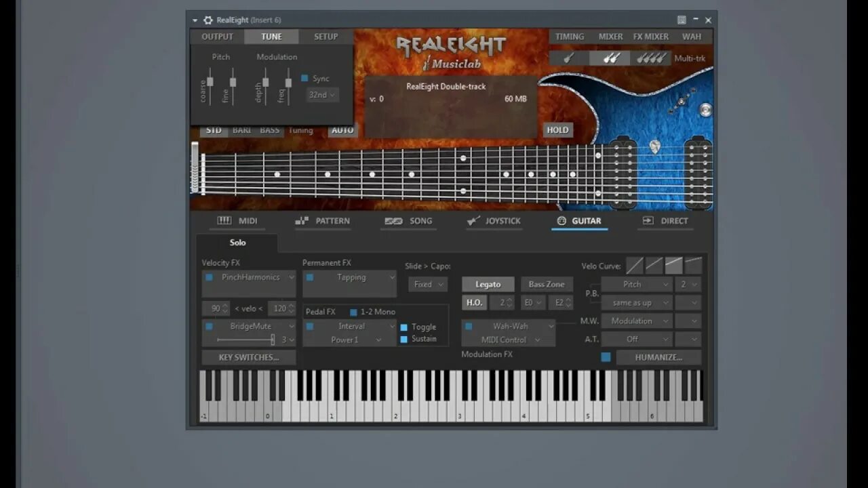Toggle Interval pedal FX checkbox

[310, 326]
